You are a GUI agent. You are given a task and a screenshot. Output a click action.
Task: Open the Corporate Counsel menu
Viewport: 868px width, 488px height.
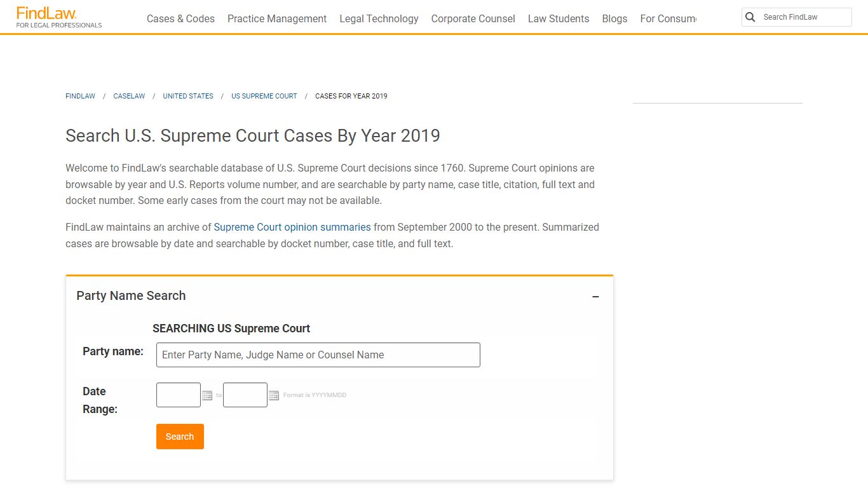point(473,19)
